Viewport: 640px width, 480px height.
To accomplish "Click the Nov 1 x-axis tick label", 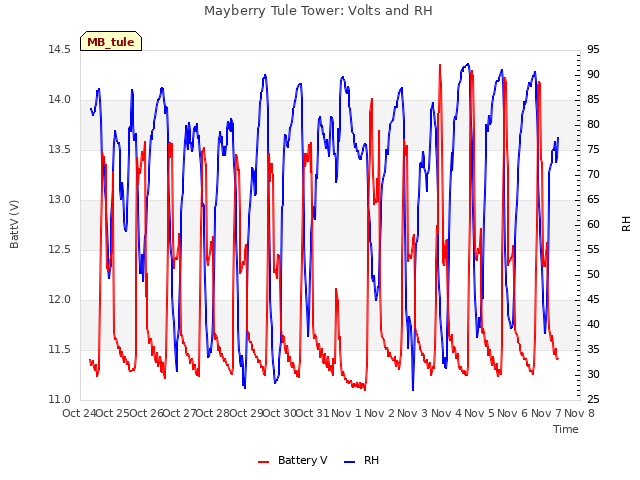I will coord(346,413).
